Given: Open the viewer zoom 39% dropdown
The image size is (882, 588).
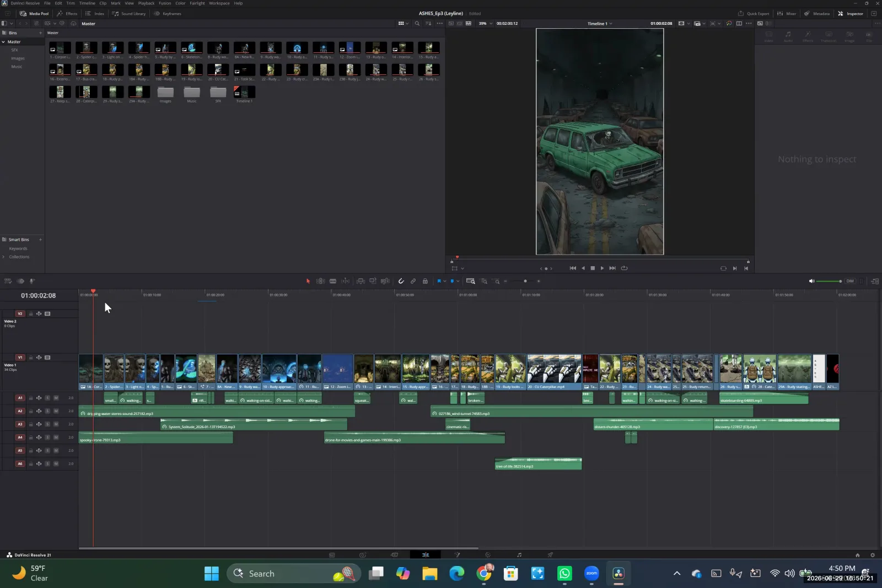Looking at the screenshot, I should pyautogui.click(x=485, y=24).
